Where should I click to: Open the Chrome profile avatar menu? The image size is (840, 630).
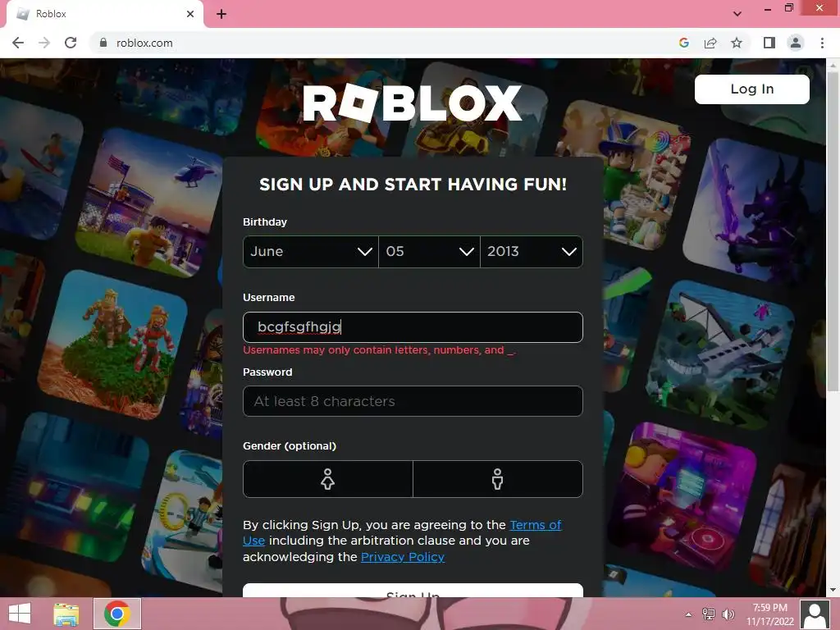tap(796, 43)
